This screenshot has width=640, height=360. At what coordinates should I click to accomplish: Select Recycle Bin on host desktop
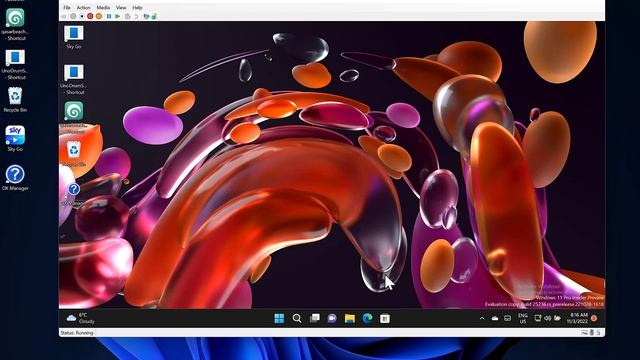15,99
